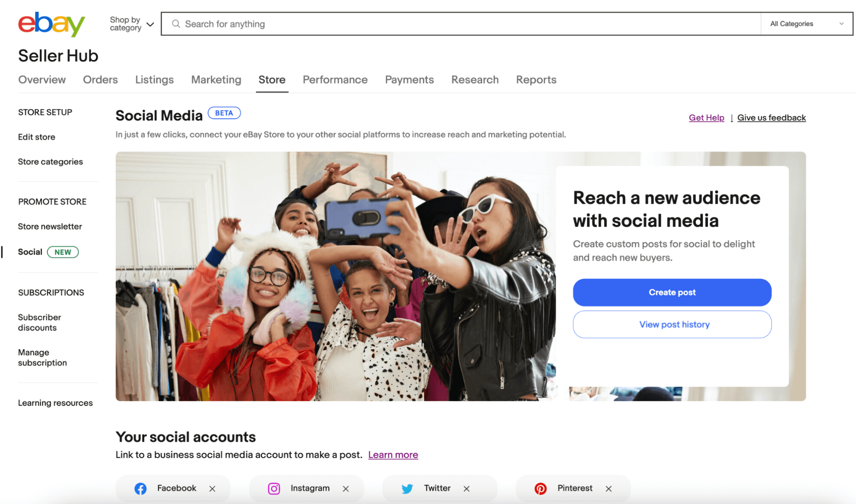This screenshot has width=856, height=504.
Task: Open the Get Help link
Action: coord(706,118)
